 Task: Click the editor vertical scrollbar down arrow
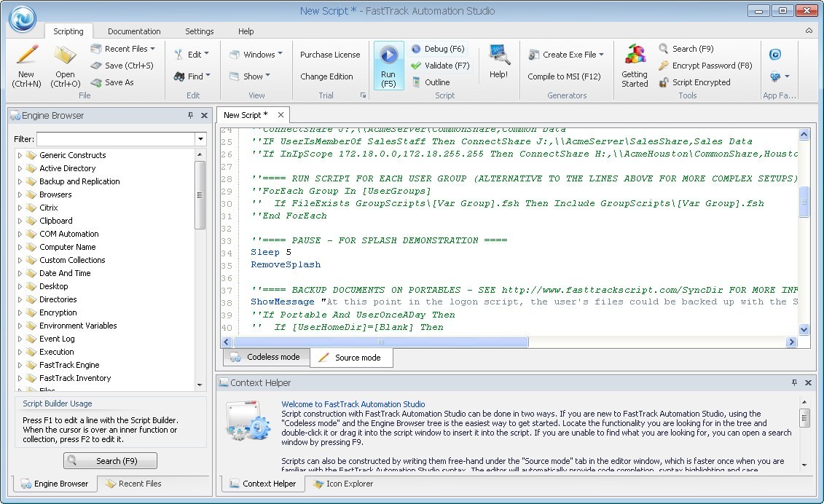(804, 329)
